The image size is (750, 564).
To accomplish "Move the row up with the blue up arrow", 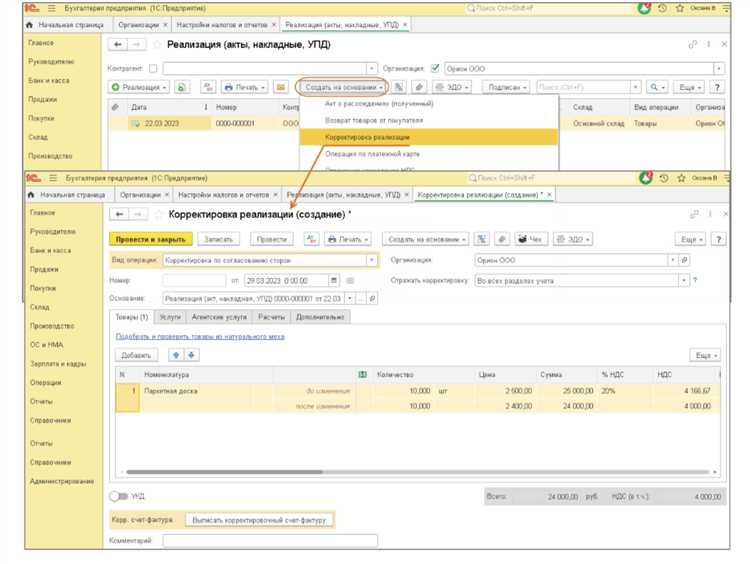I will point(176,355).
